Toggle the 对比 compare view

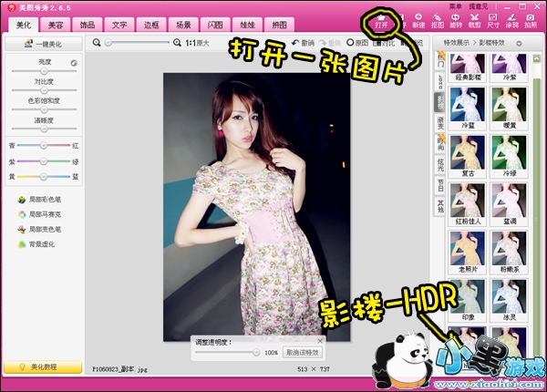384,43
